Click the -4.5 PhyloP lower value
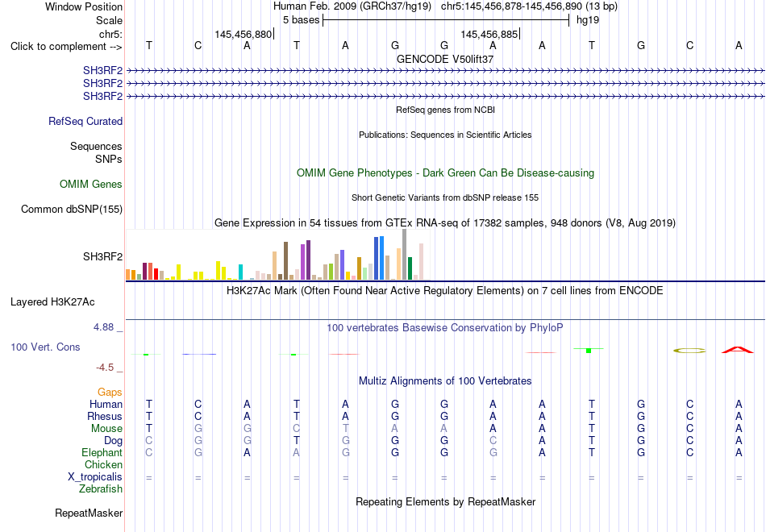Screen dimensions: 766x532 click(x=105, y=368)
